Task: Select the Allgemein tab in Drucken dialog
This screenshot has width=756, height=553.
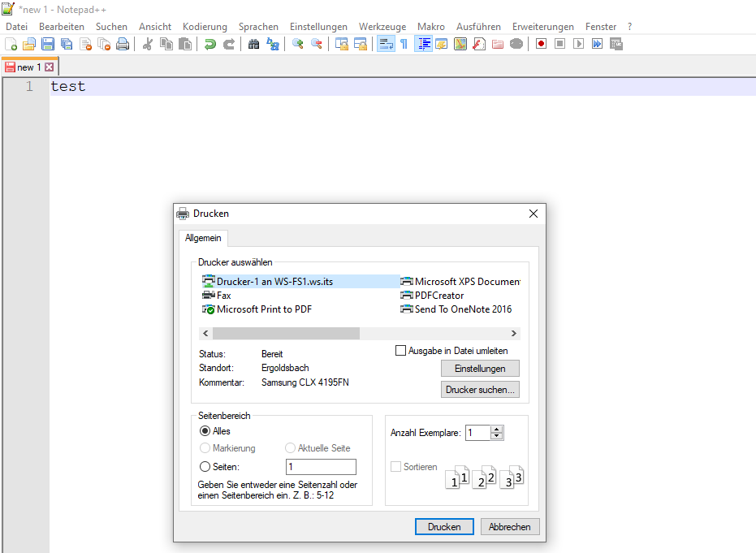Action: (x=203, y=238)
